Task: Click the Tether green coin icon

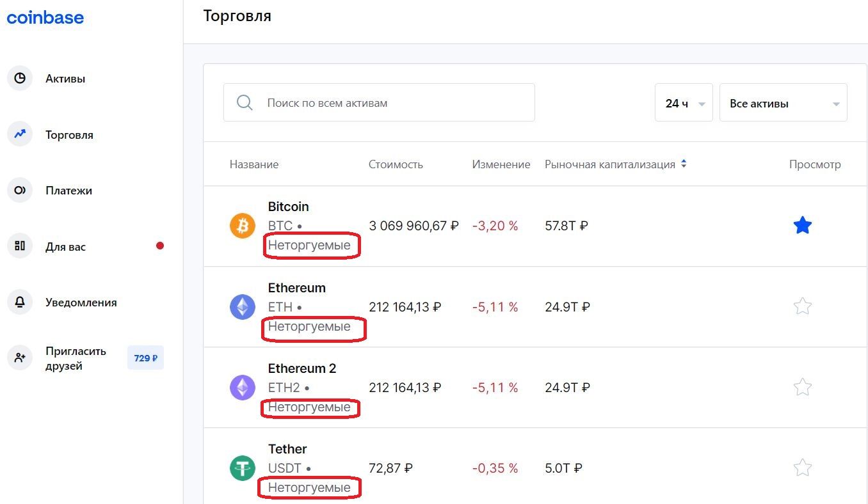Action: [x=243, y=468]
